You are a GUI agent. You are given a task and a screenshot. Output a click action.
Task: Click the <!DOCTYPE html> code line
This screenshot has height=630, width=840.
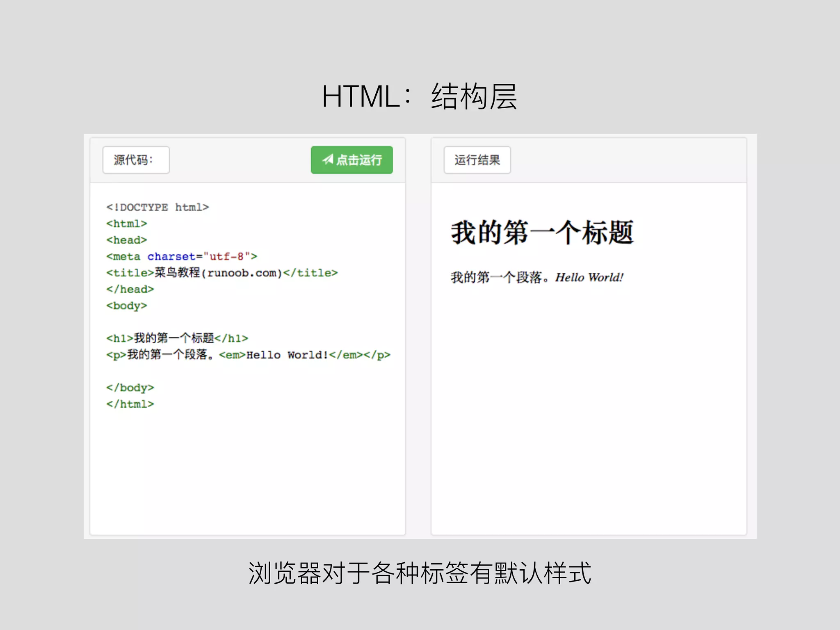(157, 207)
